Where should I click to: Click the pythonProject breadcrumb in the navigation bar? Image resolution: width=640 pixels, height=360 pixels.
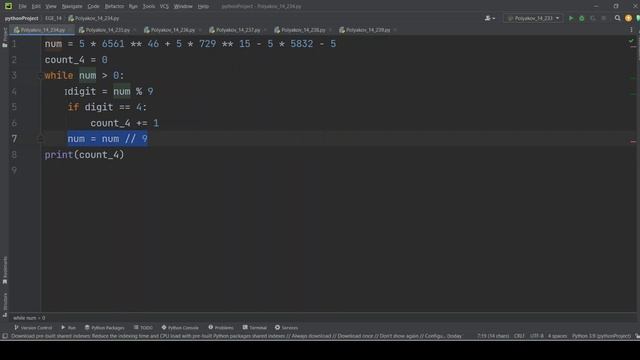[x=21, y=18]
